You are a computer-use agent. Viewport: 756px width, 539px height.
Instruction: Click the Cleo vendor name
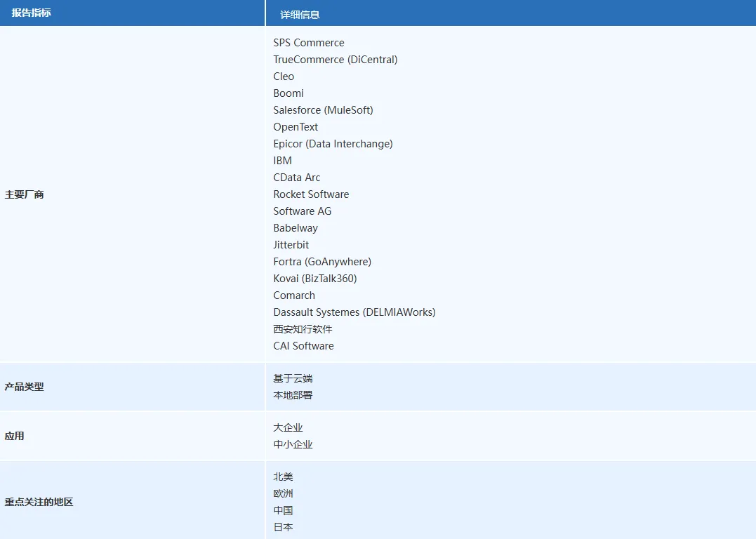click(284, 76)
